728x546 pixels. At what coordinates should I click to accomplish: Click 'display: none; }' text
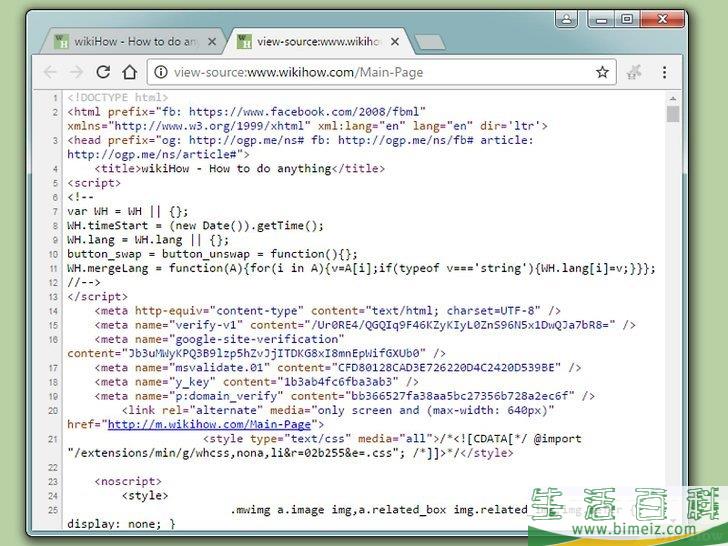[x=121, y=524]
